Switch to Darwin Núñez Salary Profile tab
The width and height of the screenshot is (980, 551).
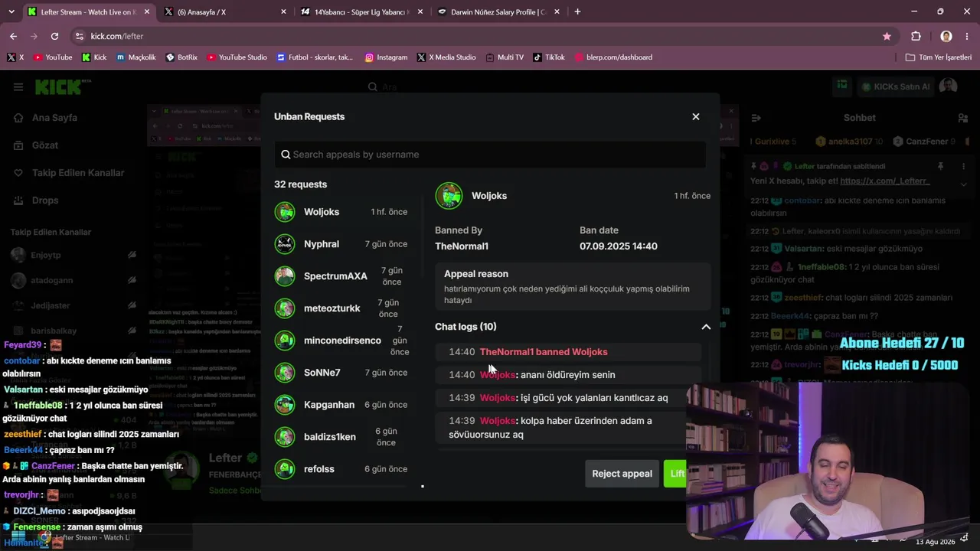point(498,12)
